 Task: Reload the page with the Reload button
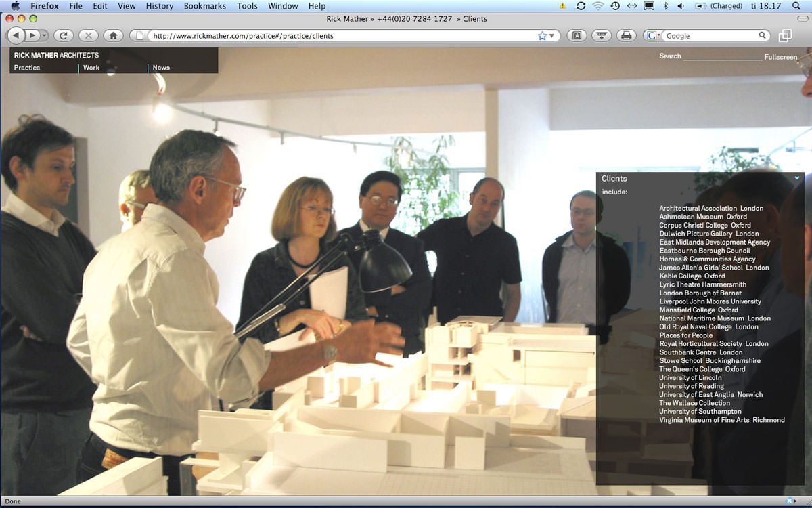(x=63, y=35)
